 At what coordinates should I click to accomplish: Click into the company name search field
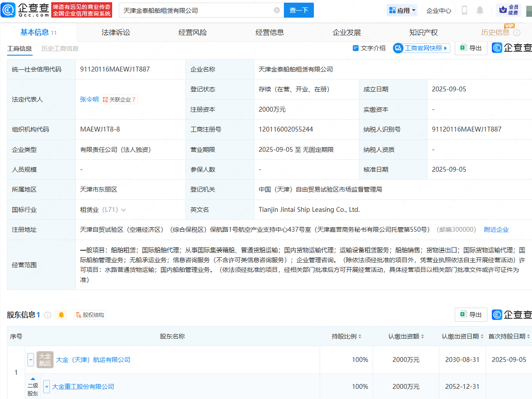coord(194,10)
